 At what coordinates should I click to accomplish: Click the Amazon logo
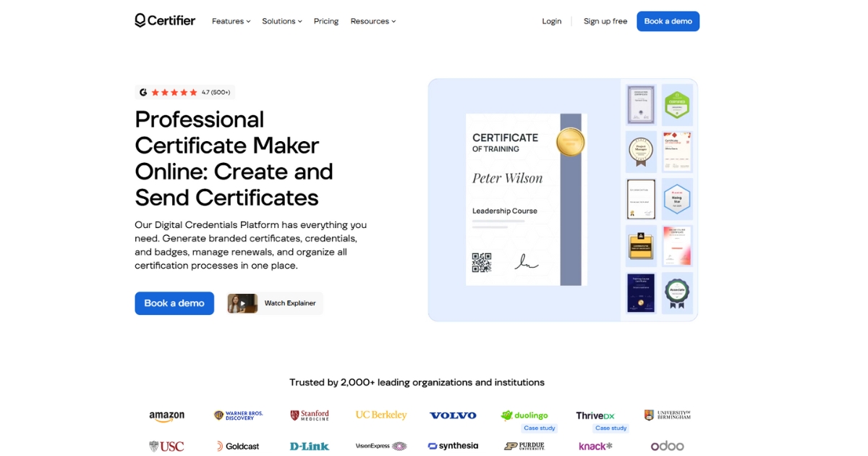[167, 416]
